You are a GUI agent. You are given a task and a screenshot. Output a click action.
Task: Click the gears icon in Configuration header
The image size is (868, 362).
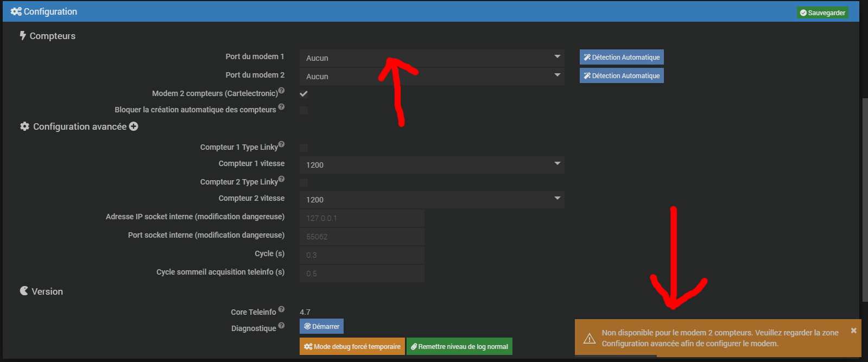[16, 11]
